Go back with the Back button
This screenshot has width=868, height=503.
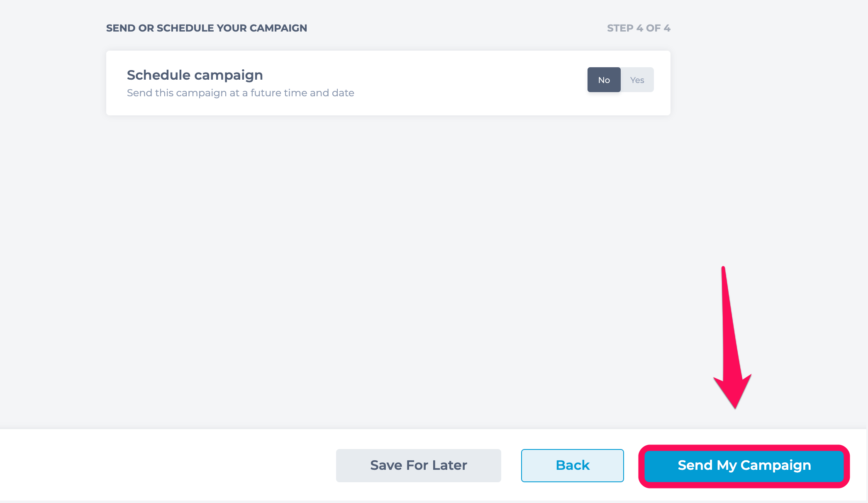click(x=573, y=465)
